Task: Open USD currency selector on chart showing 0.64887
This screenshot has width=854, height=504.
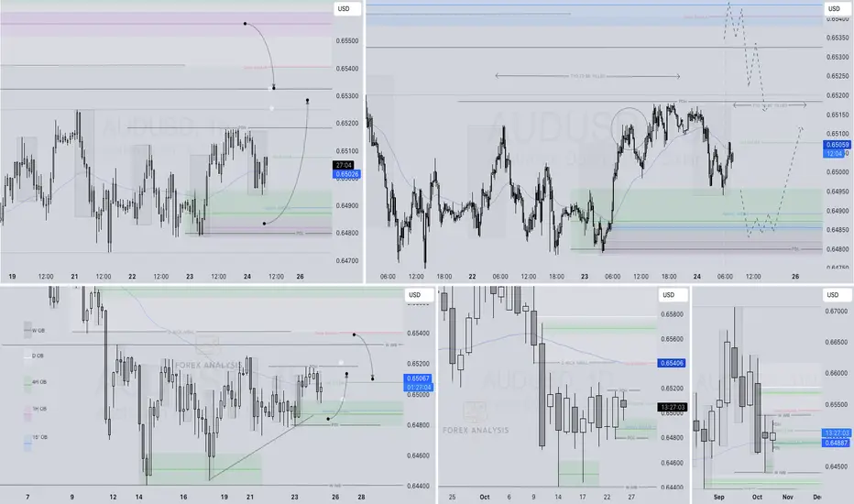Action: [x=838, y=295]
